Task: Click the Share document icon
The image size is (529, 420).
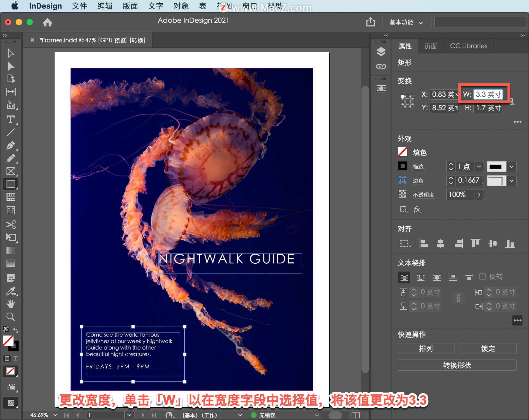Action: pyautogui.click(x=370, y=22)
